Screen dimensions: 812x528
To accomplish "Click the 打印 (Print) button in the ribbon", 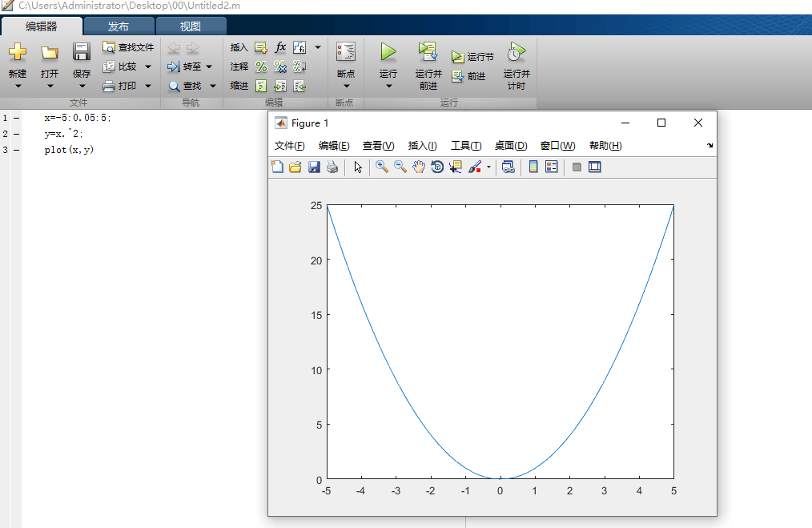I will [120, 86].
